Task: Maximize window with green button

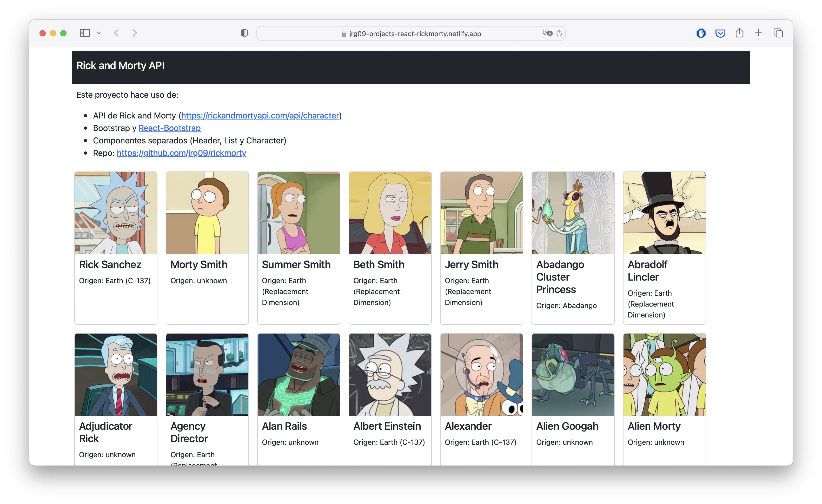Action: pos(63,33)
